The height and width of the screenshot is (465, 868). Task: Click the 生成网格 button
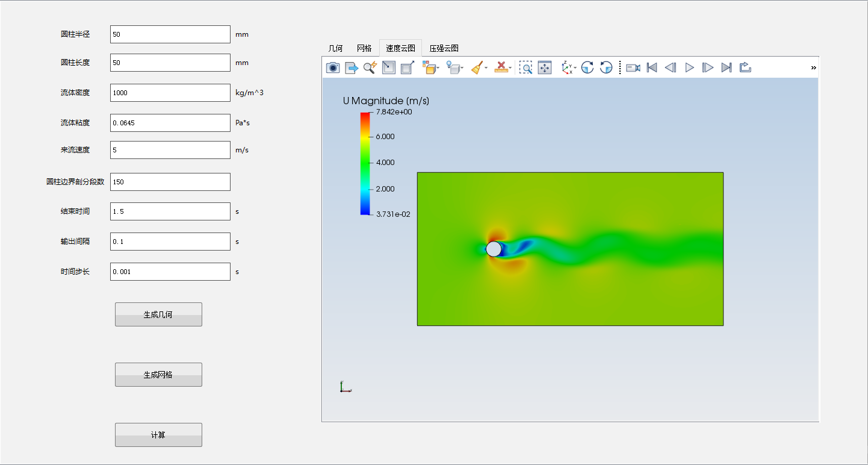point(158,375)
